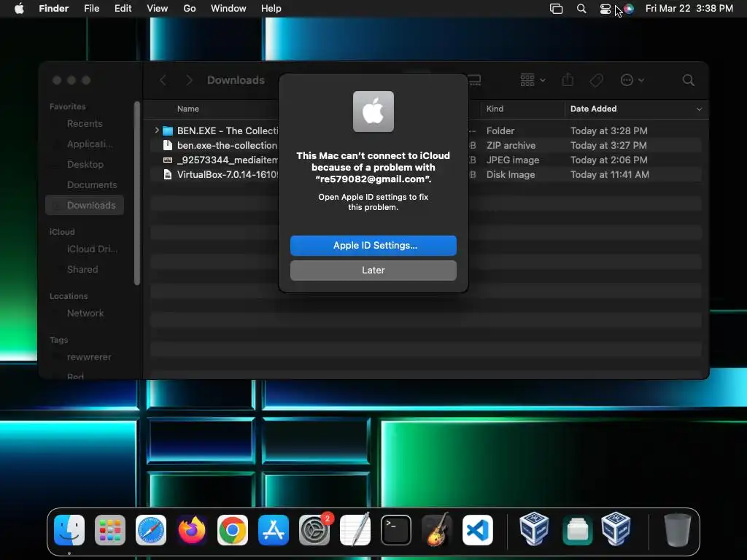747x560 pixels.
Task: Open the File menu
Action: coord(91,9)
